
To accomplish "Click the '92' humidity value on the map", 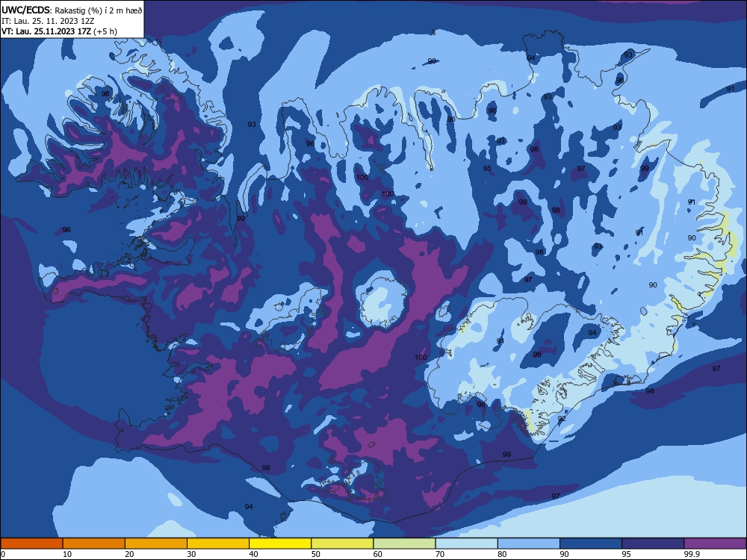I will pos(562,419).
